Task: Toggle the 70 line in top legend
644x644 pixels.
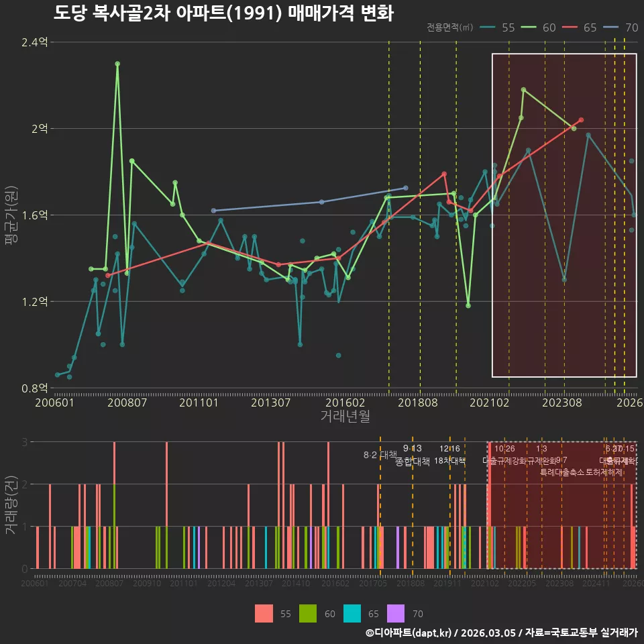Action: (621, 28)
